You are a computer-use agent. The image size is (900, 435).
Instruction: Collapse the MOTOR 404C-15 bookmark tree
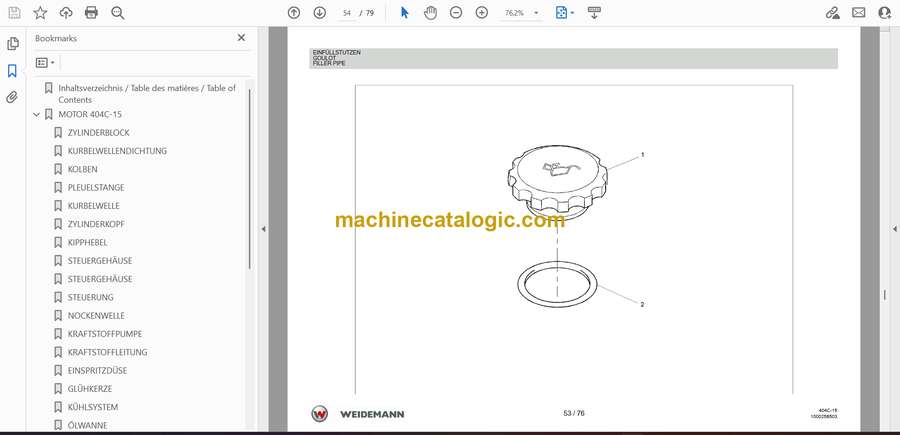(37, 114)
